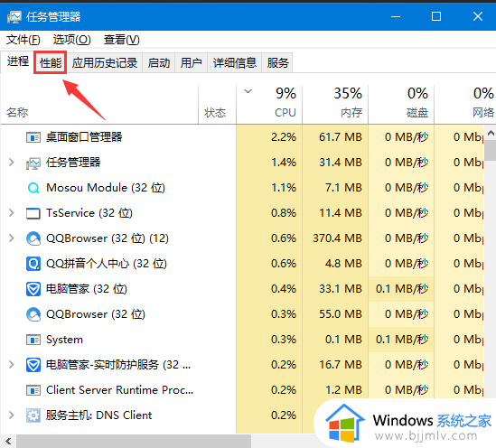Sort by the 0% 网络 column header

click(x=465, y=105)
